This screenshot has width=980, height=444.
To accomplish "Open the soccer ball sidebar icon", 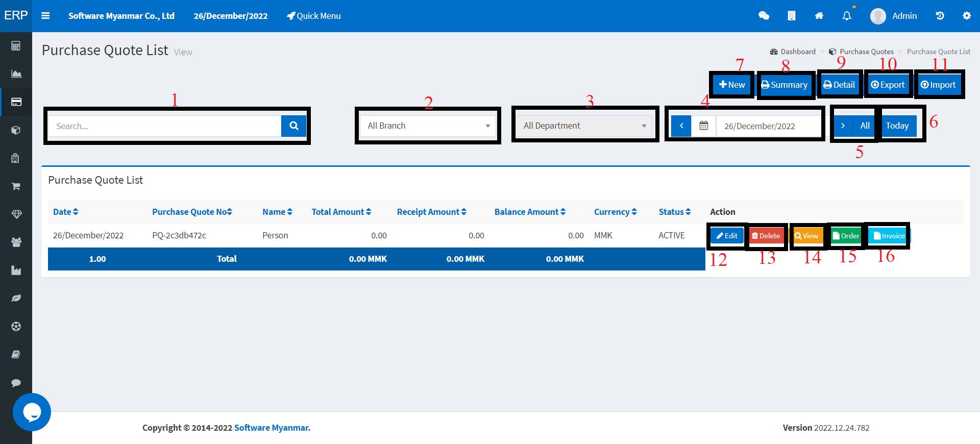I will pos(16,327).
